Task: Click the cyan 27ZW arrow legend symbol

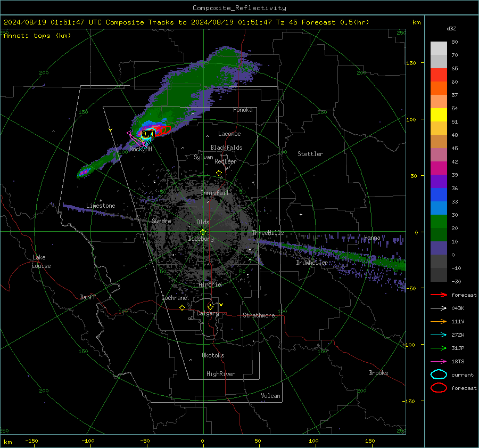Action: click(x=439, y=335)
